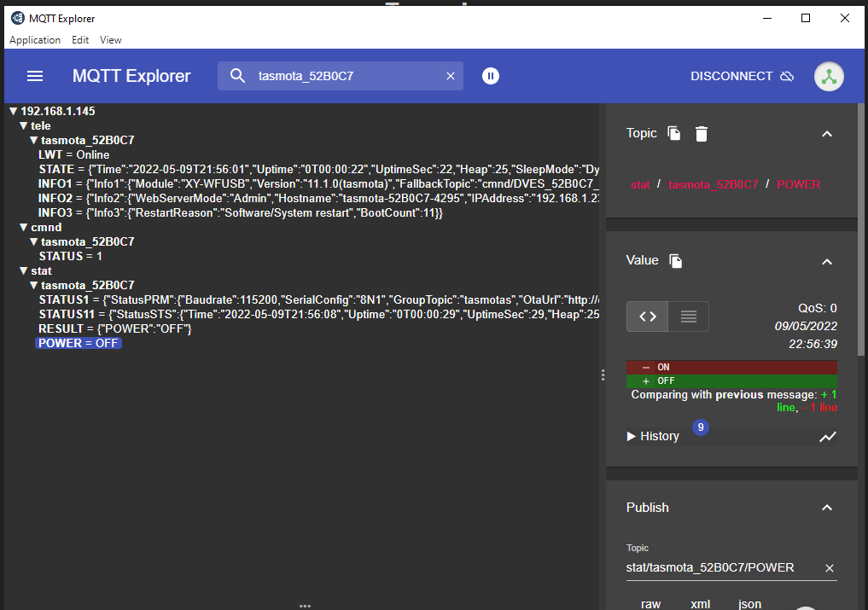Screen dimensions: 868x610
Task: Select the raw payload format
Action: point(650,604)
